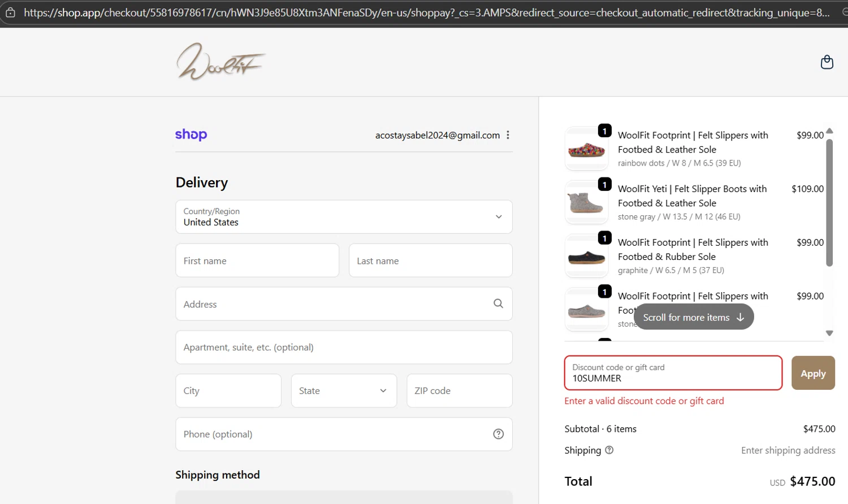Viewport: 848px width, 504px height.
Task: Click the Total USD $475.00 amount
Action: (x=802, y=481)
